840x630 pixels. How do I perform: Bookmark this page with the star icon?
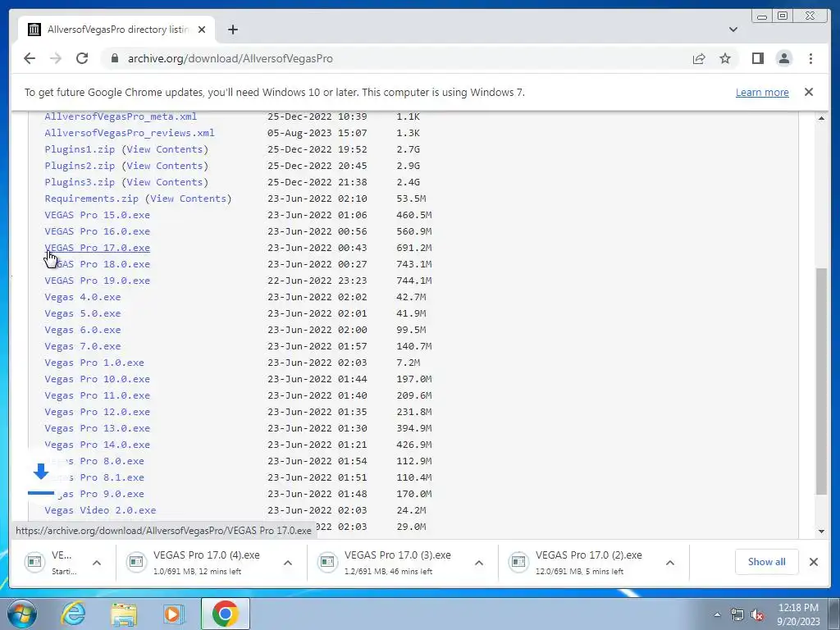click(725, 58)
